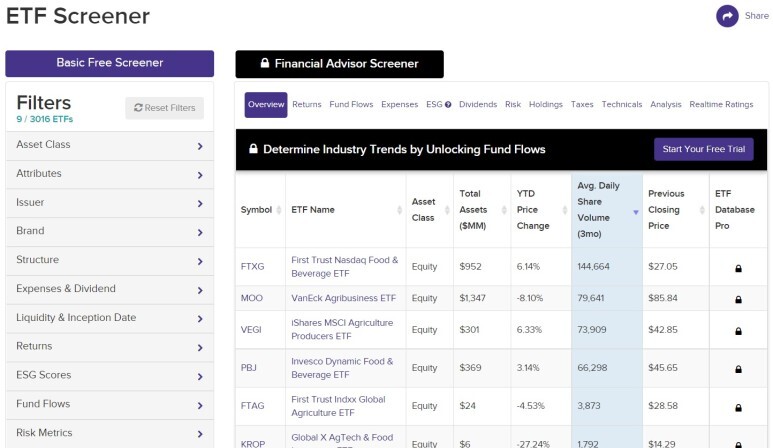
Task: Open the VEGI symbol link
Action: click(x=251, y=330)
